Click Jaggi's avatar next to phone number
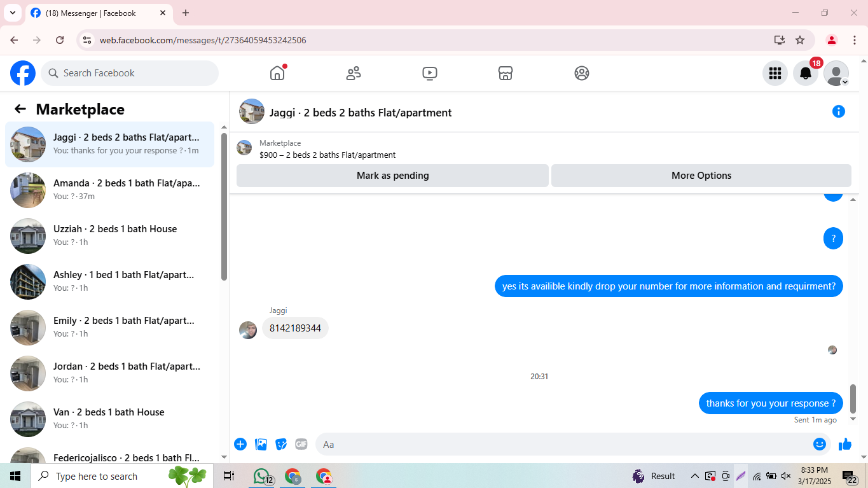 click(x=248, y=330)
